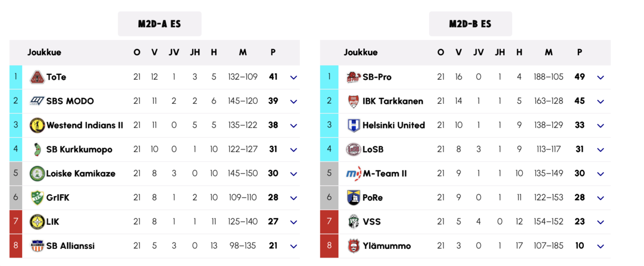Select the M2D-B ES group tab
This screenshot has height=266, width=644.
click(x=470, y=24)
